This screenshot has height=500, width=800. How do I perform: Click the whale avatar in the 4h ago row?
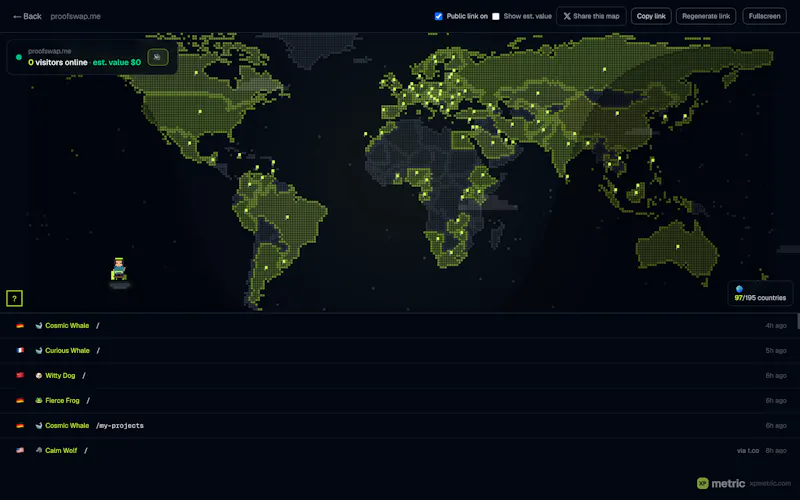click(39, 326)
